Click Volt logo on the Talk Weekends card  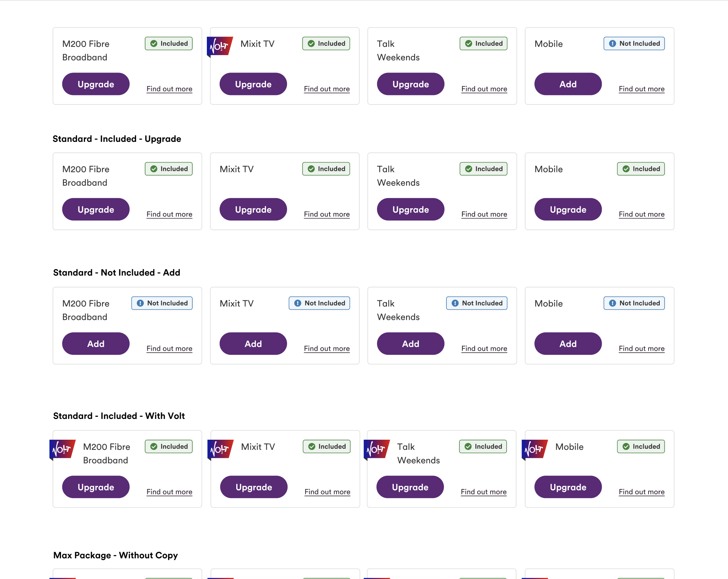tap(377, 449)
